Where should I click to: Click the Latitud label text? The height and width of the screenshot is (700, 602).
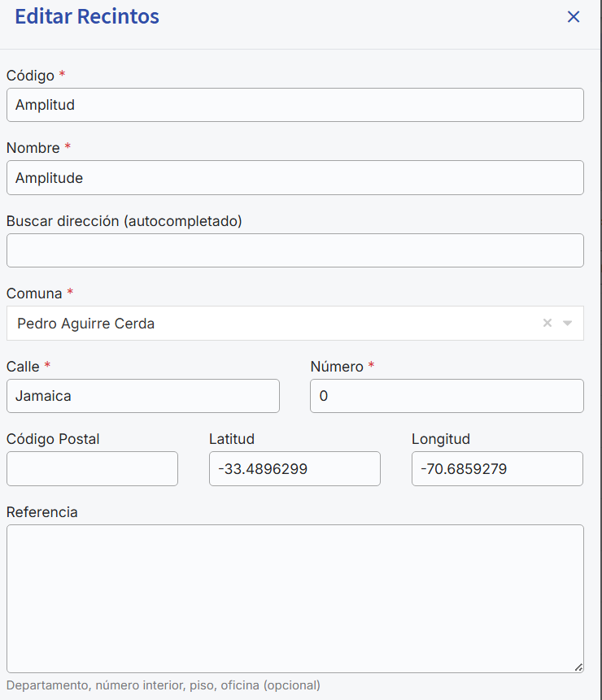[x=232, y=439]
